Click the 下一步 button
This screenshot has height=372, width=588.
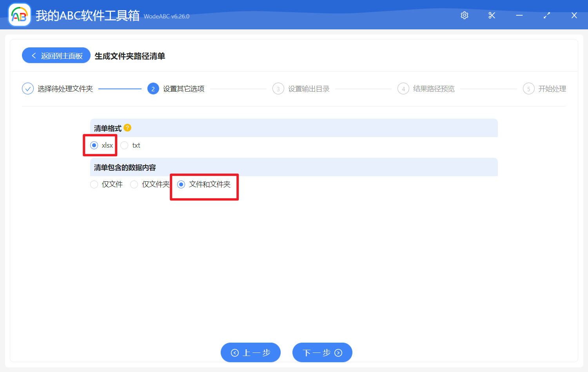pos(322,352)
